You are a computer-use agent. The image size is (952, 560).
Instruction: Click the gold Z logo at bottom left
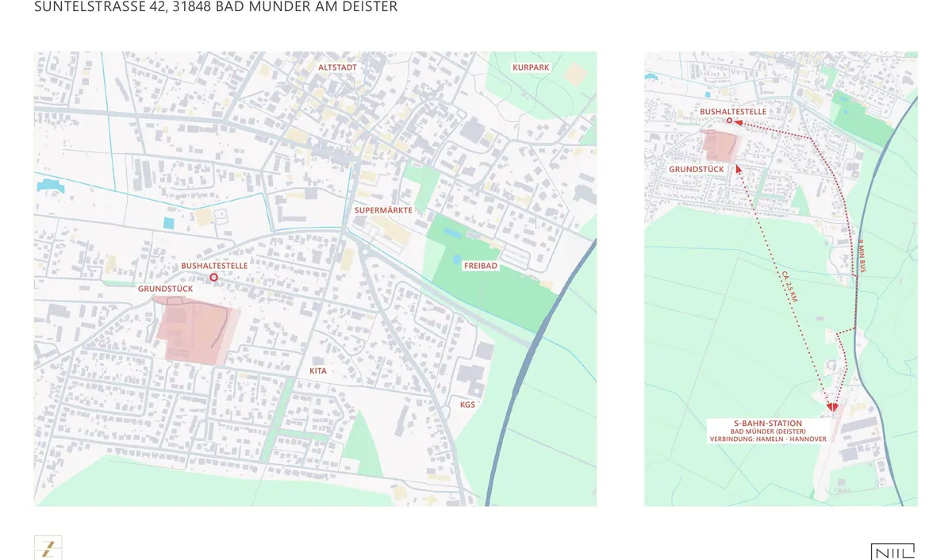pyautogui.click(x=48, y=547)
